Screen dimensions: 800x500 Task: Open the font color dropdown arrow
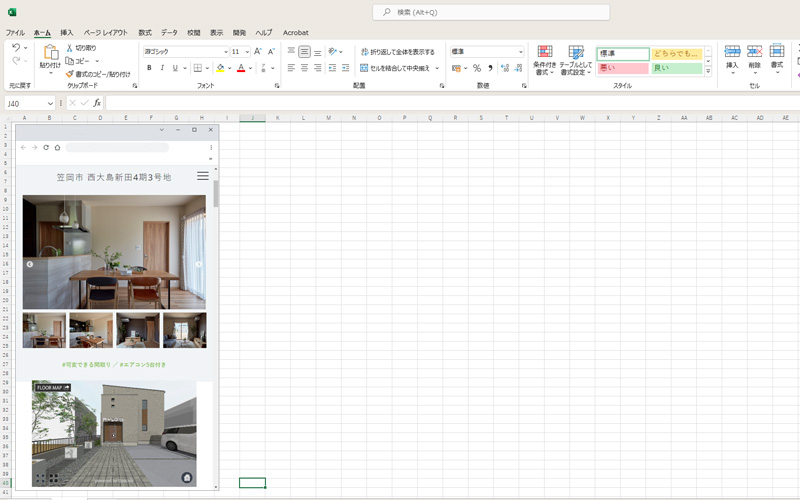pyautogui.click(x=251, y=68)
